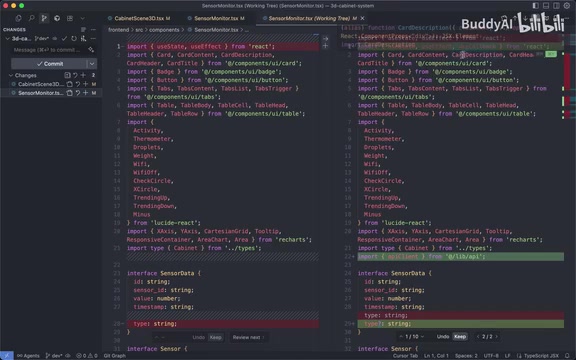Image resolution: width=576 pixels, height=360 pixels.
Task: Open the settings gear in title bar
Action: 567,6
